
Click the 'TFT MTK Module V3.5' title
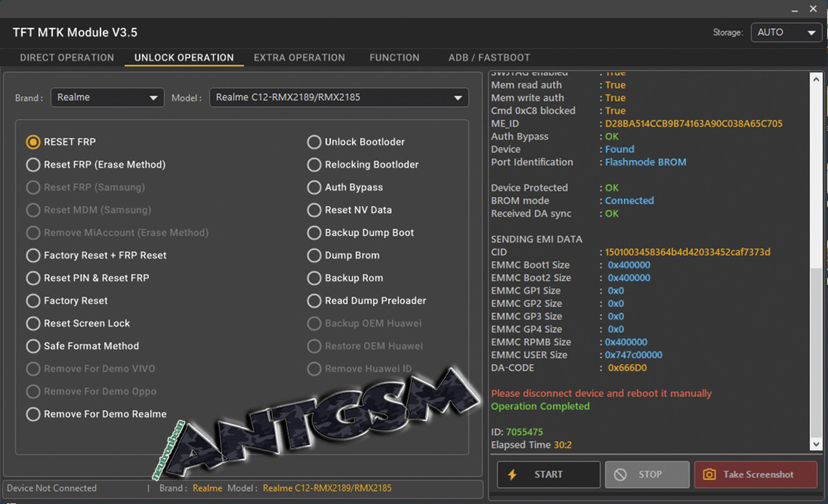click(x=75, y=32)
